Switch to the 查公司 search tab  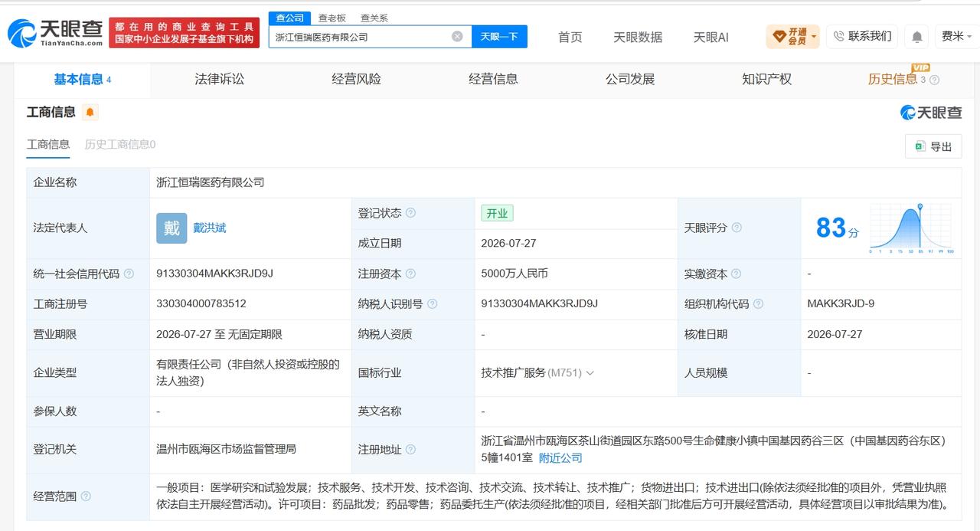pyautogui.click(x=289, y=18)
